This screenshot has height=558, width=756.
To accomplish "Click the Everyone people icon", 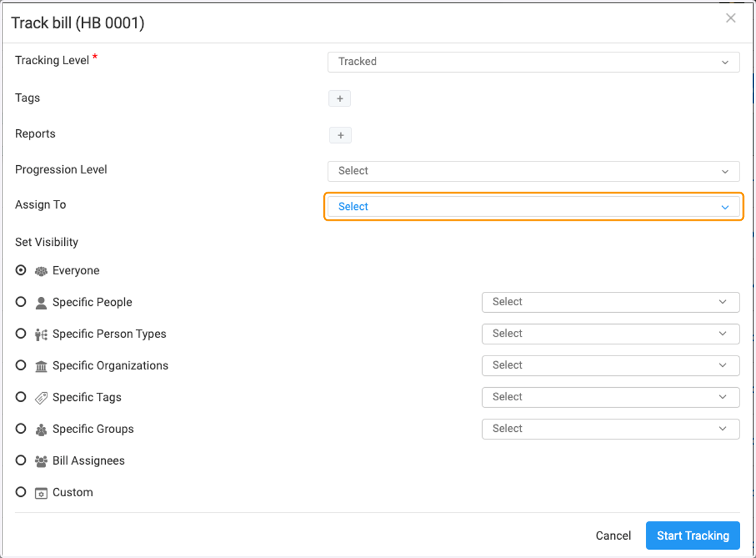I will coord(41,271).
